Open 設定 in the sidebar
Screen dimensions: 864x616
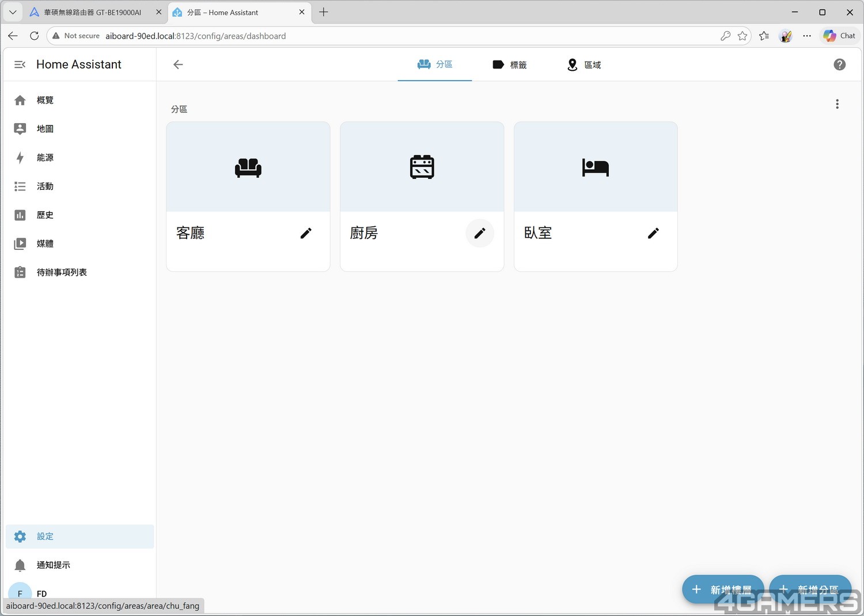(45, 537)
